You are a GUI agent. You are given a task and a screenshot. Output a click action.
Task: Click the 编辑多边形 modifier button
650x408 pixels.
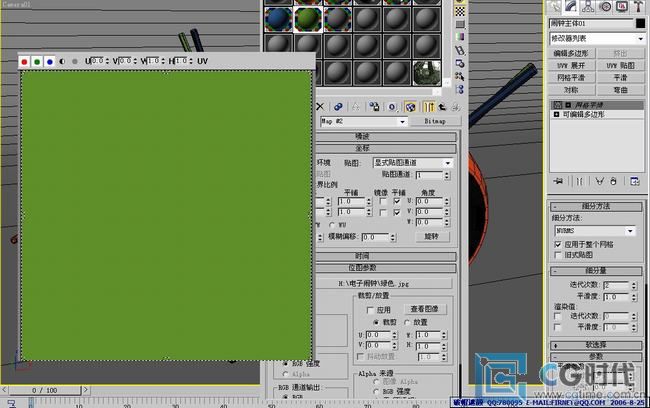[x=571, y=53]
